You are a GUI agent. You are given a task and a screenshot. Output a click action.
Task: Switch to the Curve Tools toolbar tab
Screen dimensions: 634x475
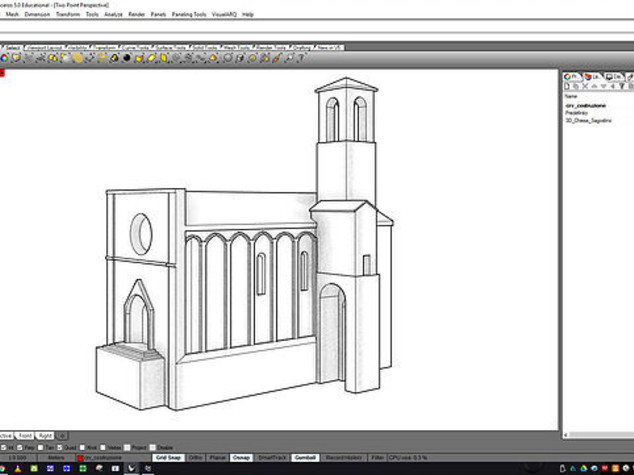135,47
